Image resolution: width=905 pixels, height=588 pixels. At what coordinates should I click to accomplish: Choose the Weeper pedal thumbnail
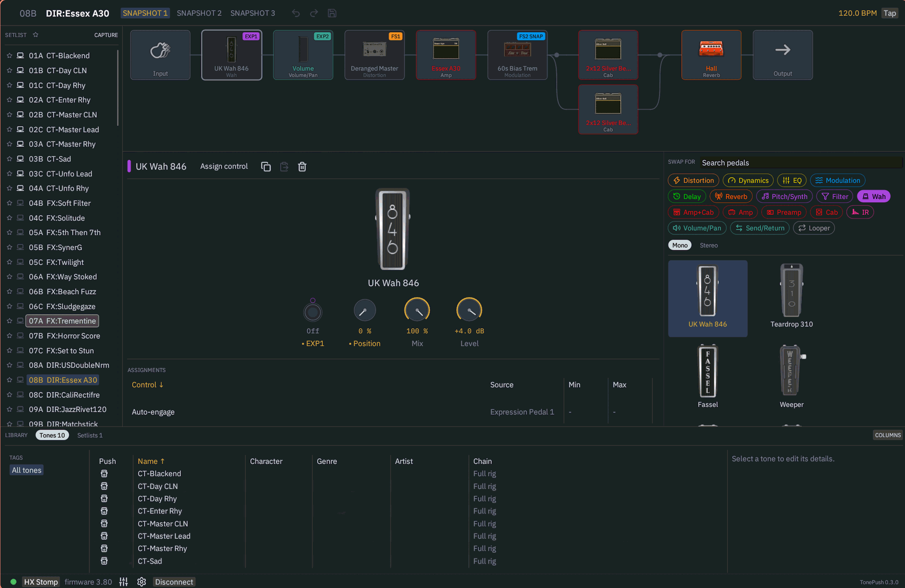pos(791,377)
